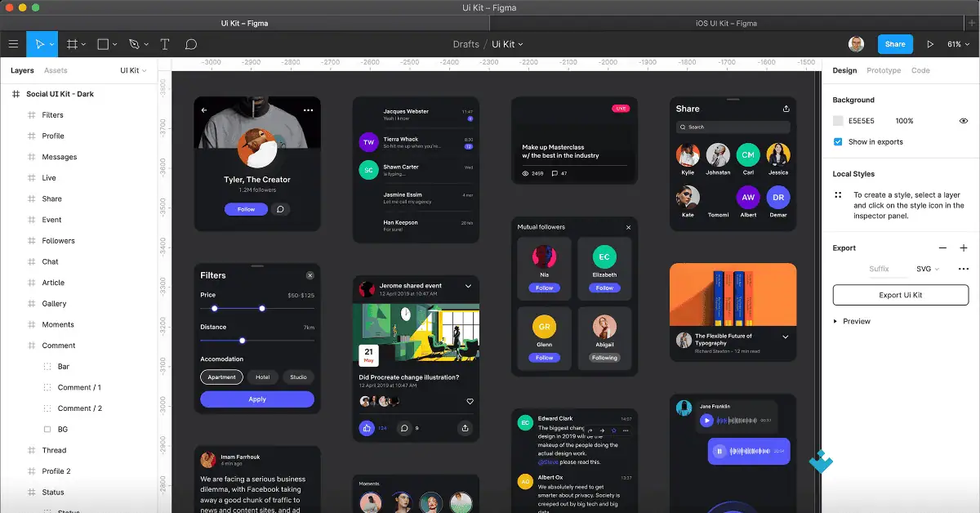Start presentation with the Present play icon

click(931, 43)
